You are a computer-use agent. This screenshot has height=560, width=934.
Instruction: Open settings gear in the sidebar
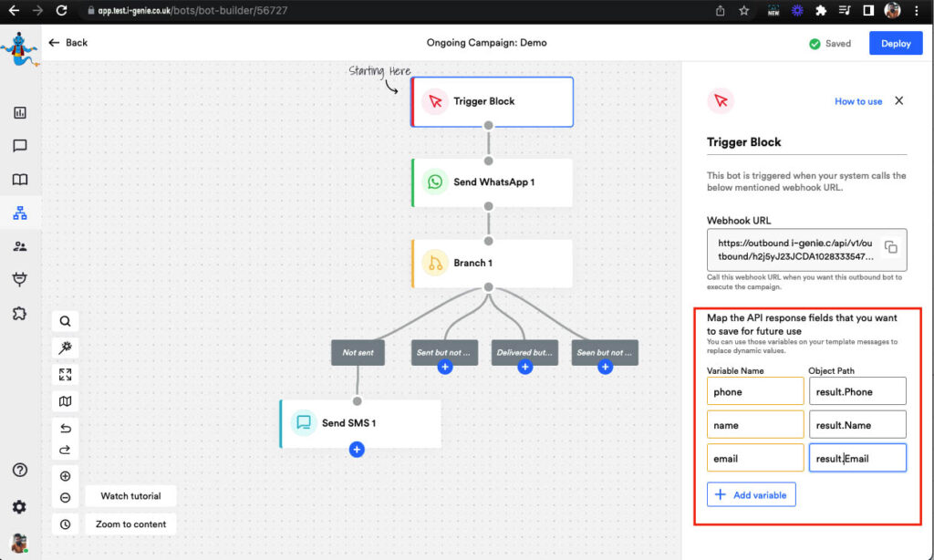(x=19, y=507)
